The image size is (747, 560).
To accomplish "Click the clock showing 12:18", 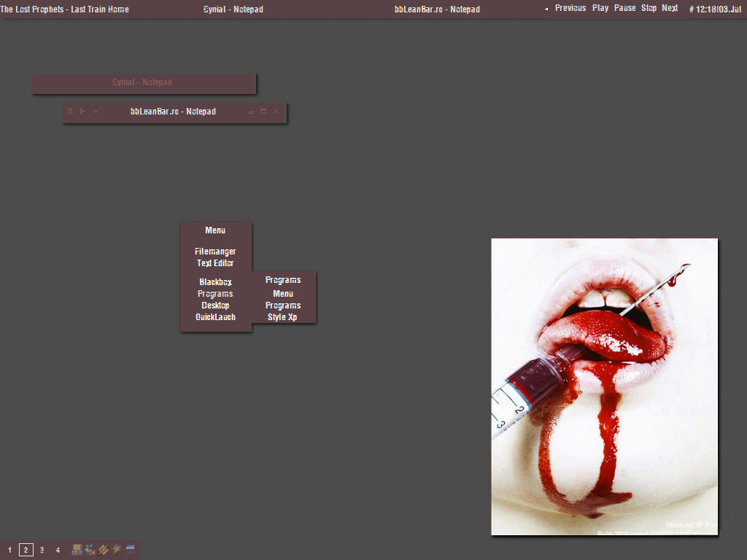I will pos(715,9).
